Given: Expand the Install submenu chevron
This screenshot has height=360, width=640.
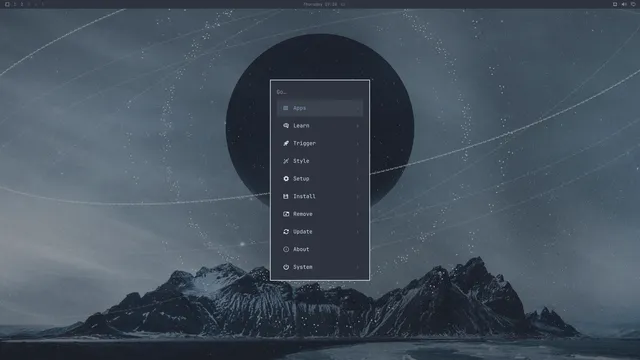Looking at the screenshot, I should pyautogui.click(x=358, y=196).
